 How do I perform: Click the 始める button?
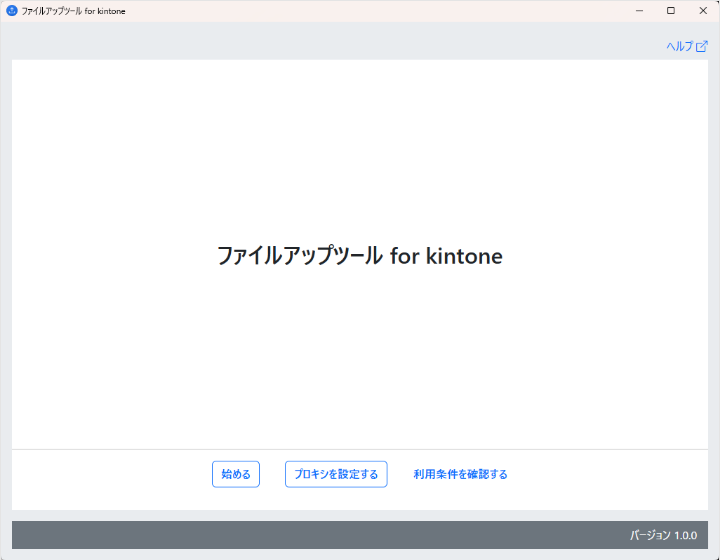point(236,474)
